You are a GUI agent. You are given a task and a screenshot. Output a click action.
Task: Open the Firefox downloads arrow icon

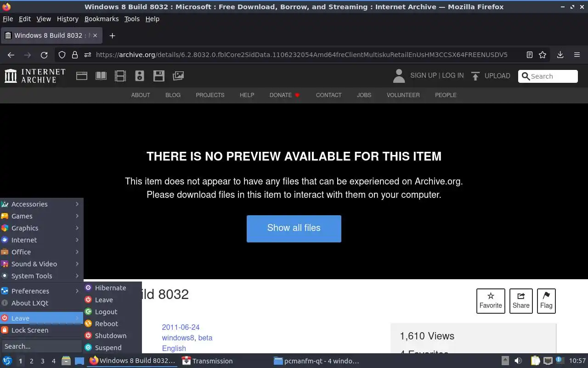(x=560, y=55)
